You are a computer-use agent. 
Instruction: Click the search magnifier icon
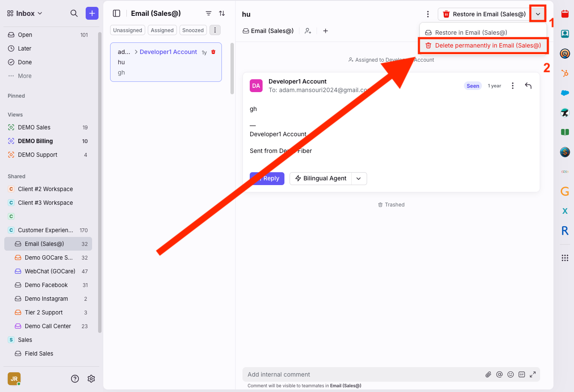click(x=74, y=13)
